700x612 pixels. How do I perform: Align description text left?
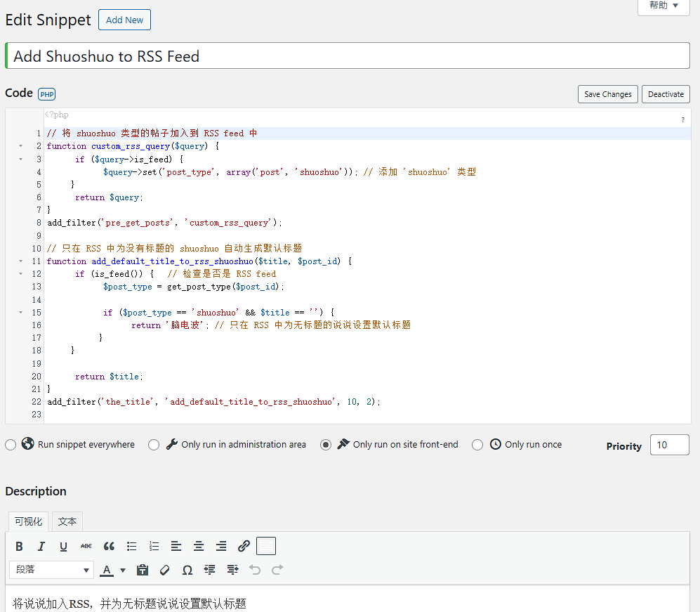coord(176,546)
